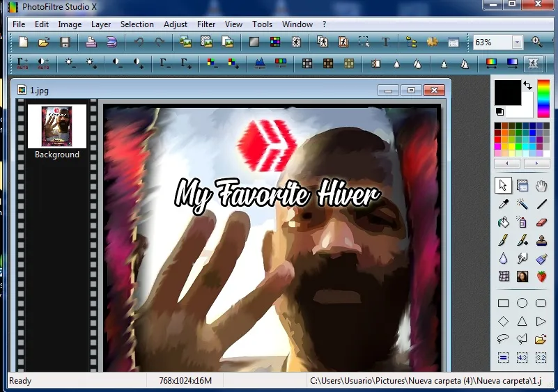Select the Blur water drop tool
Image resolution: width=558 pixels, height=392 pixels.
503,258
